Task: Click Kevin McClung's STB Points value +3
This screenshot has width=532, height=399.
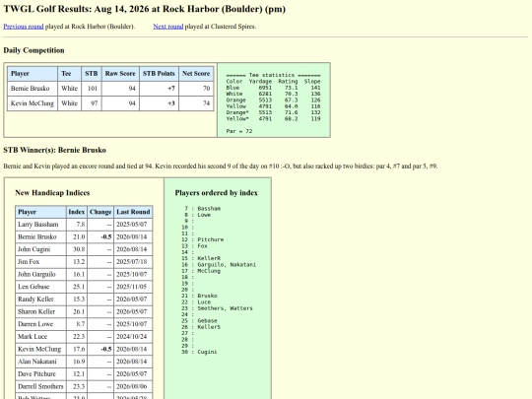Action: (171, 103)
